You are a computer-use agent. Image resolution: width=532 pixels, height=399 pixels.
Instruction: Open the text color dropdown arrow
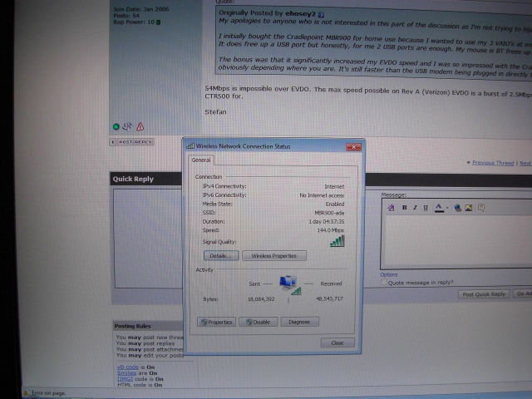(447, 208)
